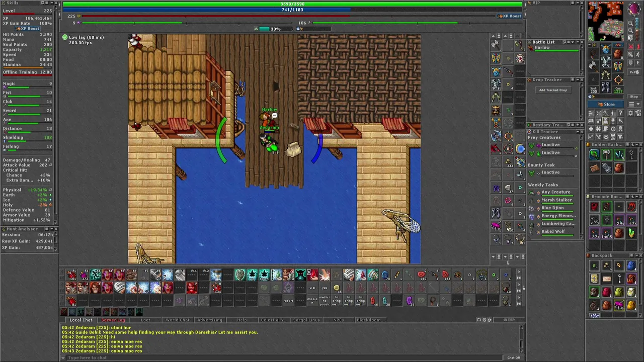Open the trophy achievements icon
Image resolution: width=644 pixels, height=362 pixels.
[x=613, y=121]
